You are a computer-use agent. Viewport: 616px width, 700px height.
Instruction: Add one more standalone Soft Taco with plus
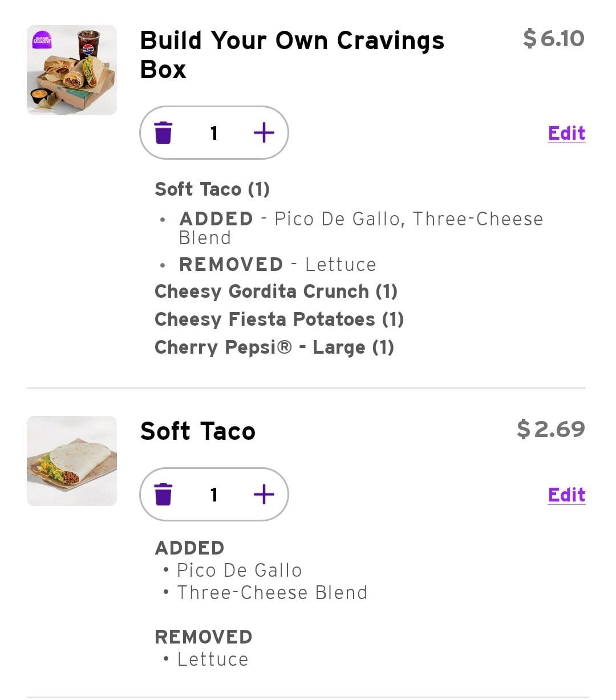click(x=264, y=494)
